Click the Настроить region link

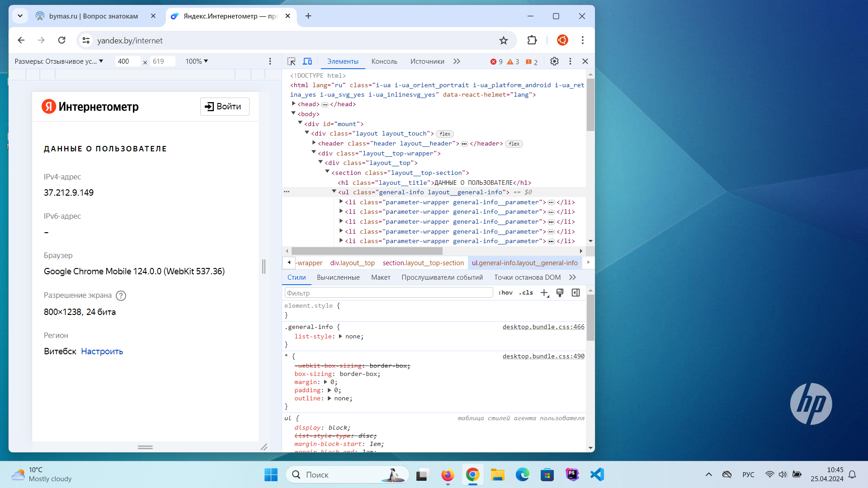tap(102, 352)
